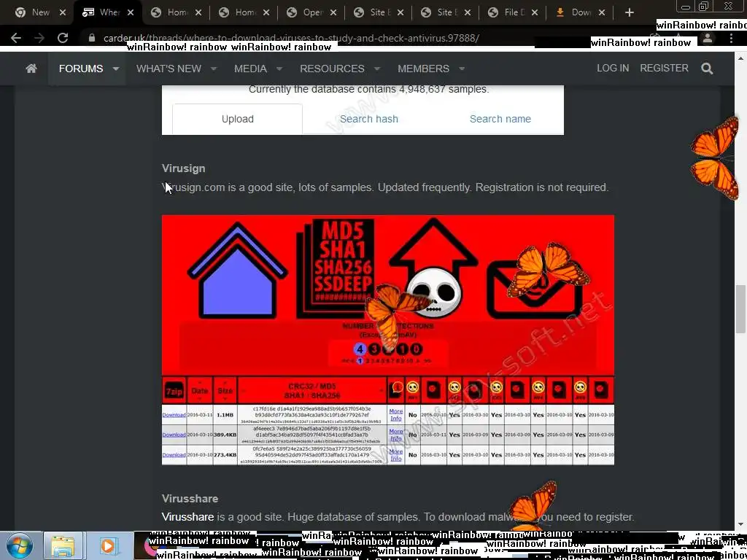Image resolution: width=747 pixels, height=560 pixels.
Task: Close the 'New' tab
Action: tap(63, 12)
